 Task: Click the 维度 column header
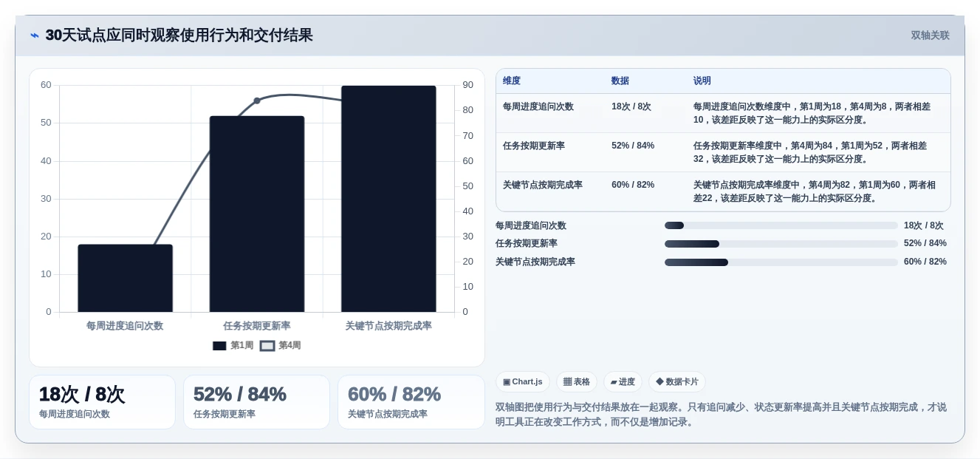tap(512, 81)
